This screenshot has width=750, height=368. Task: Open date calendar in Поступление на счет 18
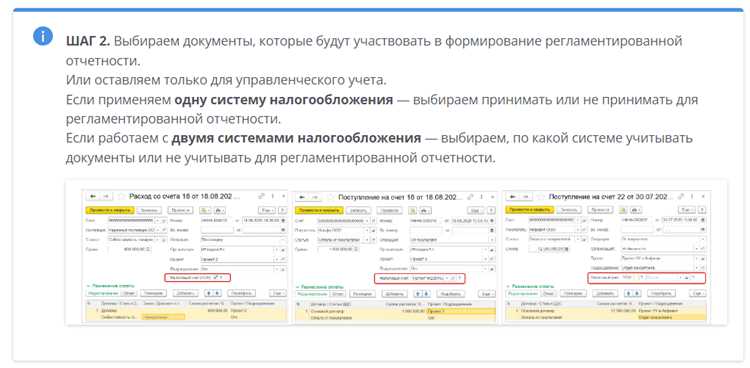(x=492, y=220)
